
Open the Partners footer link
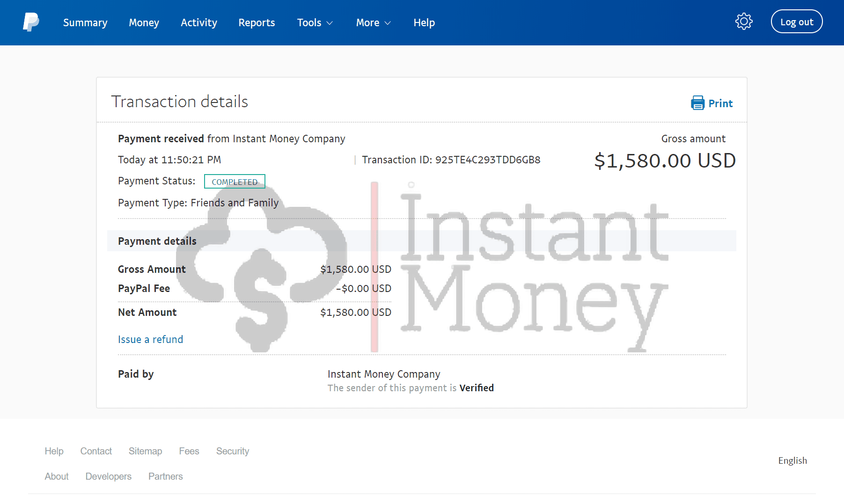coord(166,476)
